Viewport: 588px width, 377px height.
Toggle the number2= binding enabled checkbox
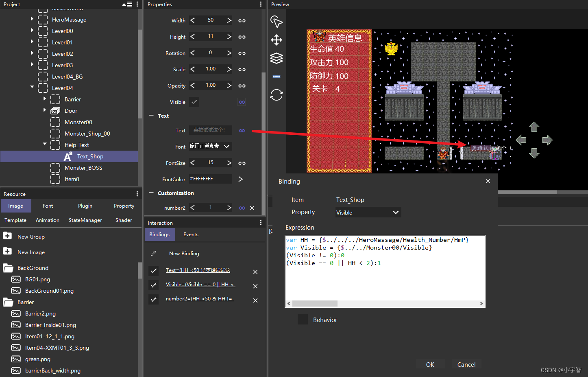click(x=154, y=299)
